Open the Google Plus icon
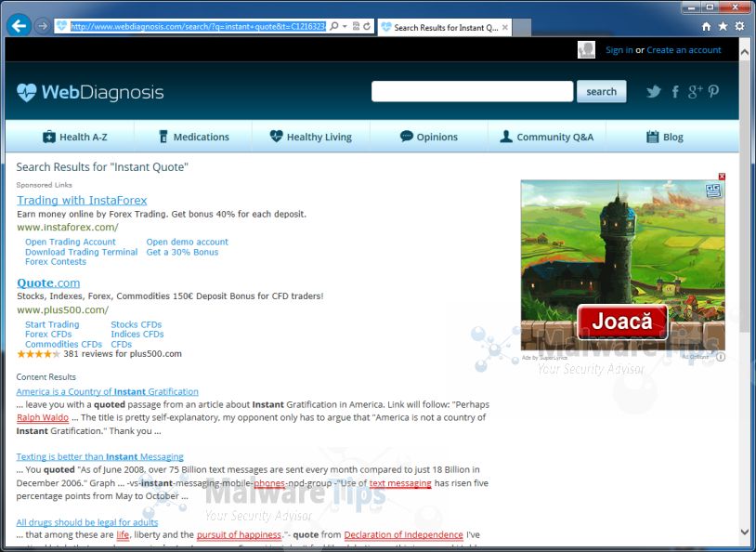This screenshot has height=552, width=756. pos(695,91)
